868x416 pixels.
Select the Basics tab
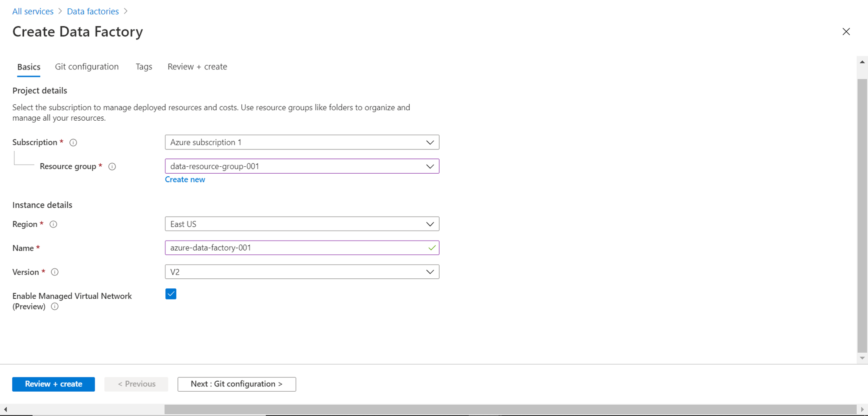(x=29, y=67)
